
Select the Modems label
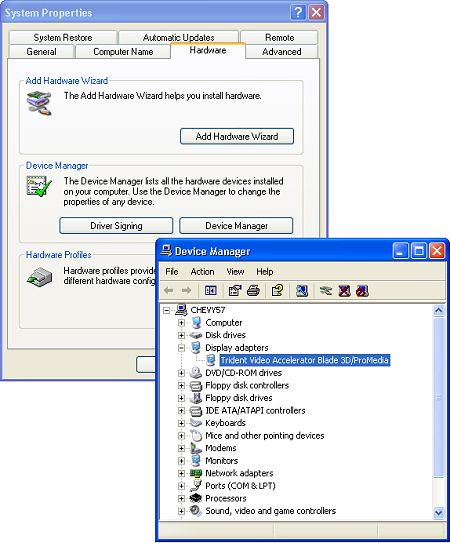(x=221, y=448)
